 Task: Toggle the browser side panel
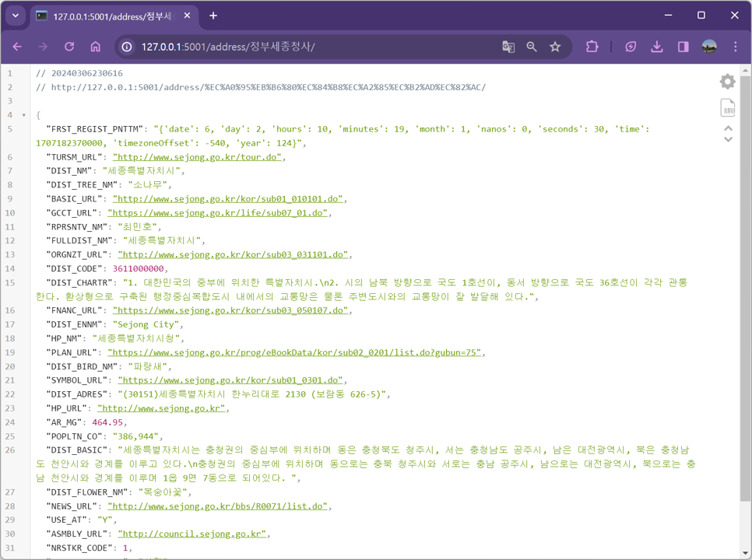point(683,47)
